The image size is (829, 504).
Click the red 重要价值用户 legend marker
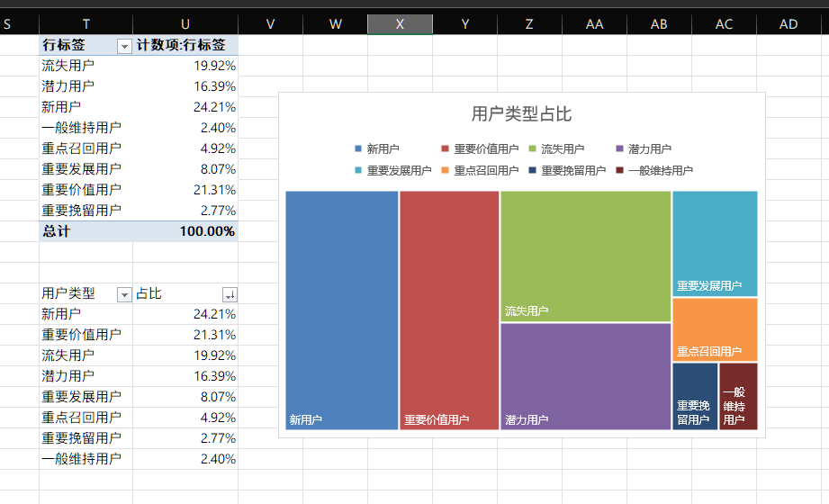coord(446,149)
